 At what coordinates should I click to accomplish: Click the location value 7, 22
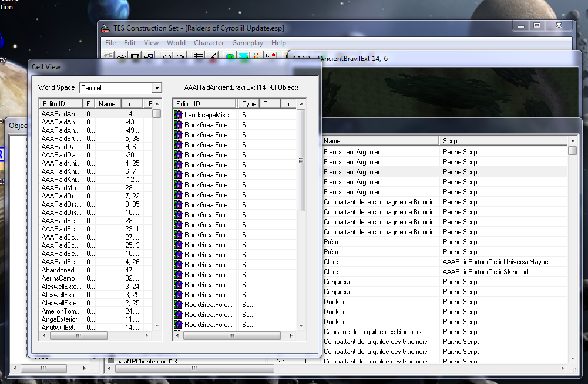tap(132, 196)
